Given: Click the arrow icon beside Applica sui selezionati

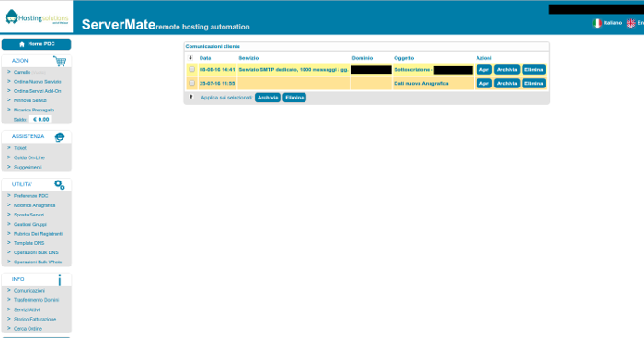Looking at the screenshot, I should (x=191, y=97).
